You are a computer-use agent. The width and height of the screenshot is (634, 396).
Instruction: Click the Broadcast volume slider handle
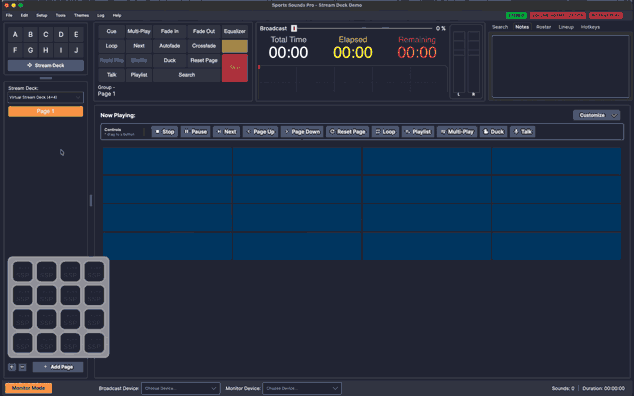click(294, 28)
